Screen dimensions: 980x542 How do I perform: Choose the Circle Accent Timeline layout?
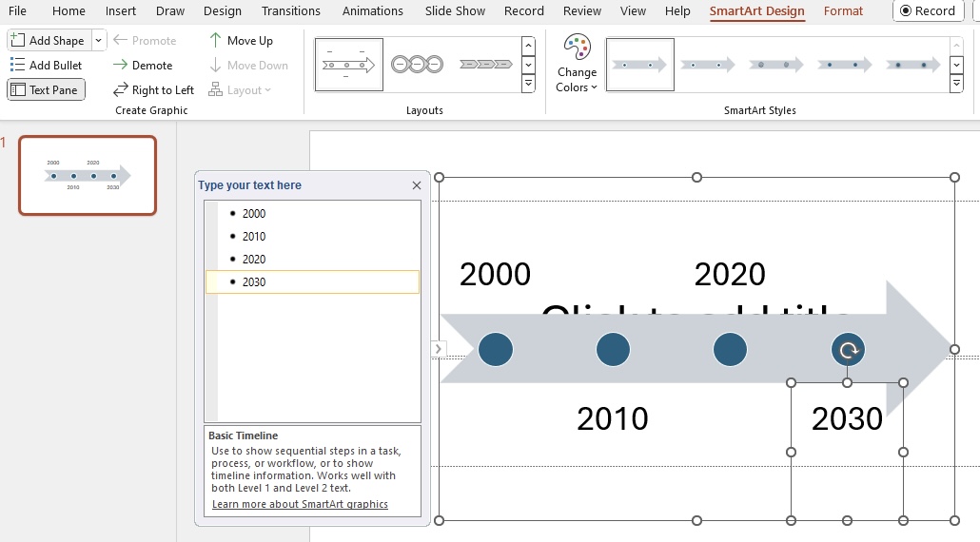tap(417, 65)
